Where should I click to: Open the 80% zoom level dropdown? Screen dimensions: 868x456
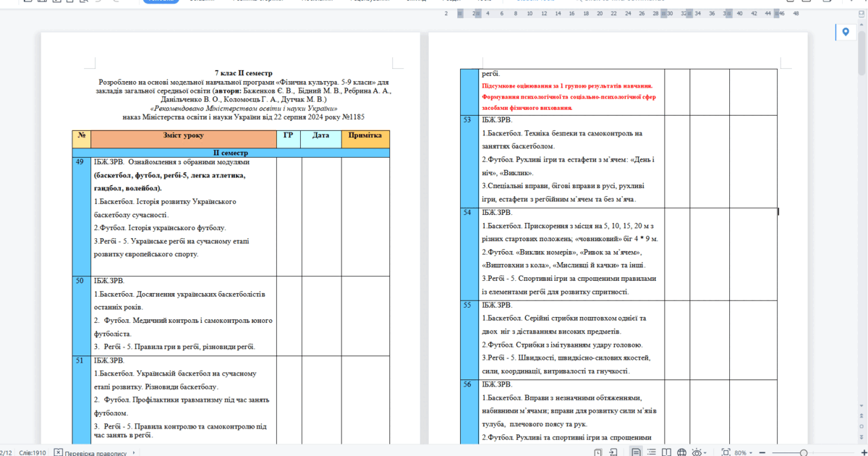[x=743, y=452]
